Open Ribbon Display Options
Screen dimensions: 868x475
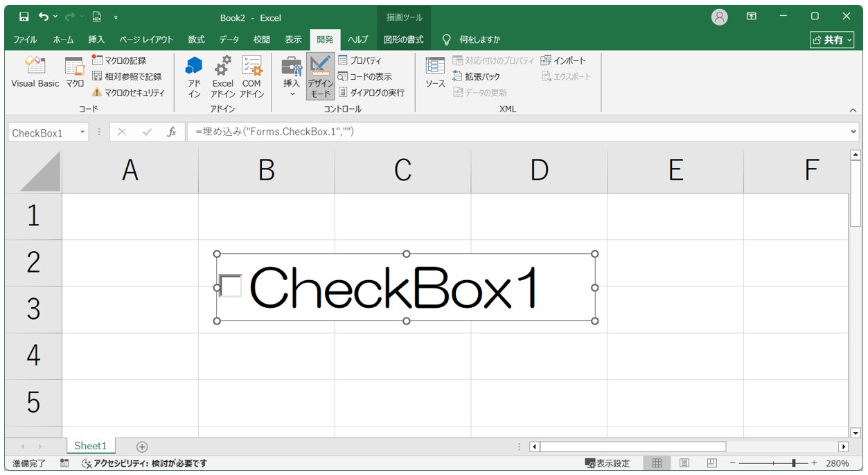(752, 17)
